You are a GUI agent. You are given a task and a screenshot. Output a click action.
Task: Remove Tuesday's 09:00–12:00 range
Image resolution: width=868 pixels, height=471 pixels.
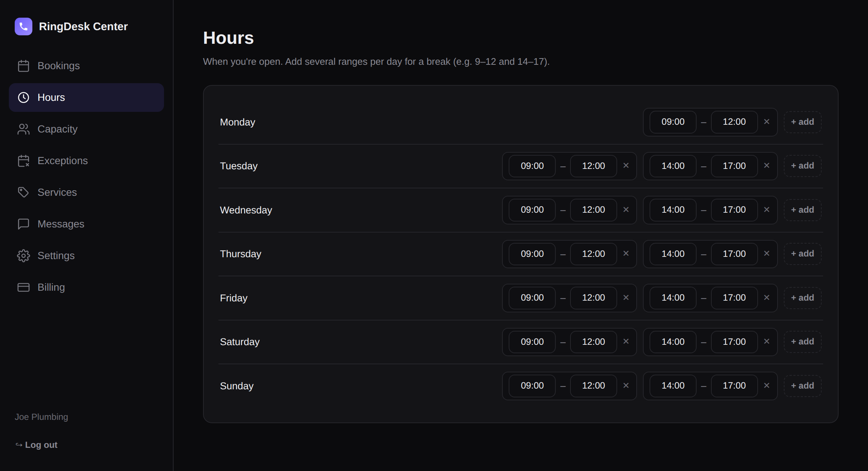tap(626, 166)
